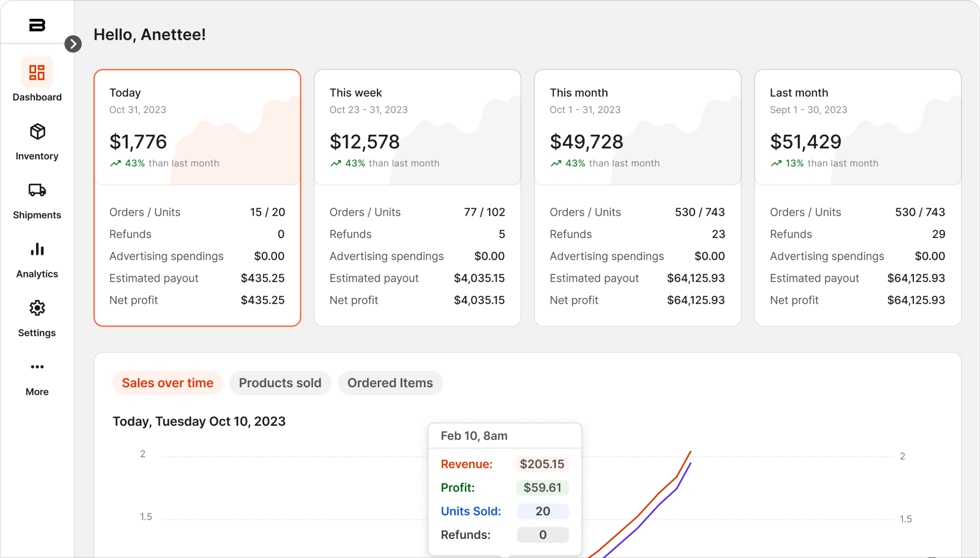Open the Analytics bar chart icon
980x558 pixels.
[x=37, y=249]
